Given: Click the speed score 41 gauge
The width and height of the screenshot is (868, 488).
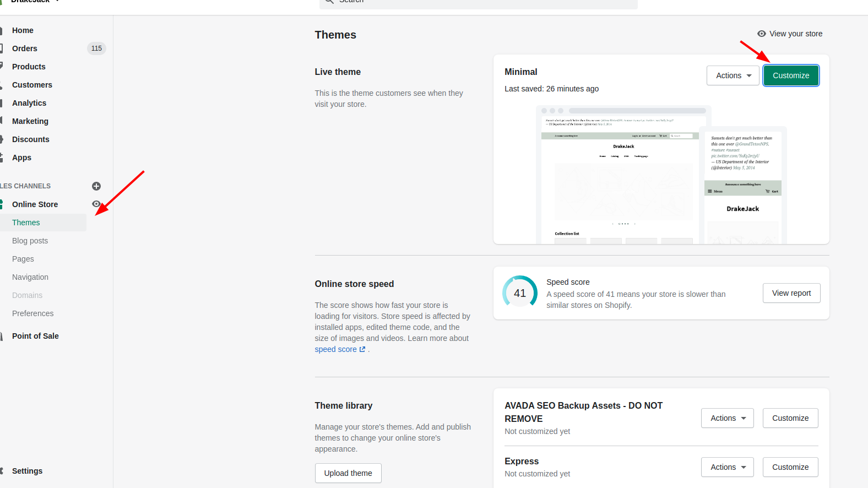Looking at the screenshot, I should 519,293.
